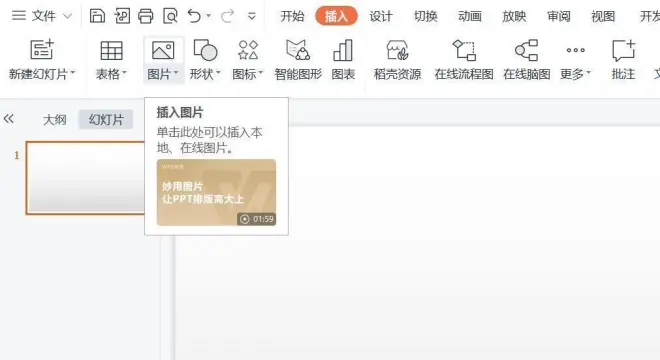Viewport: 660px width, 360px height.
Task: Select the 审阅 tab
Action: point(559,16)
